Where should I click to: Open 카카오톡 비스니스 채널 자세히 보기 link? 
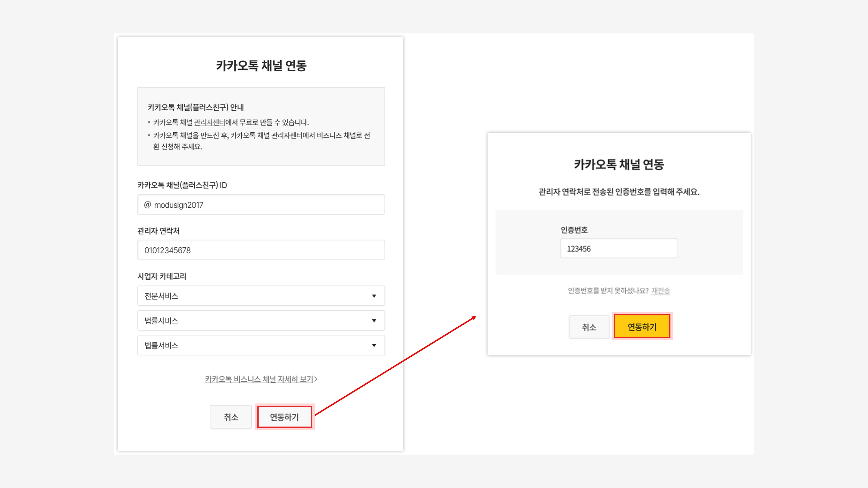click(259, 379)
